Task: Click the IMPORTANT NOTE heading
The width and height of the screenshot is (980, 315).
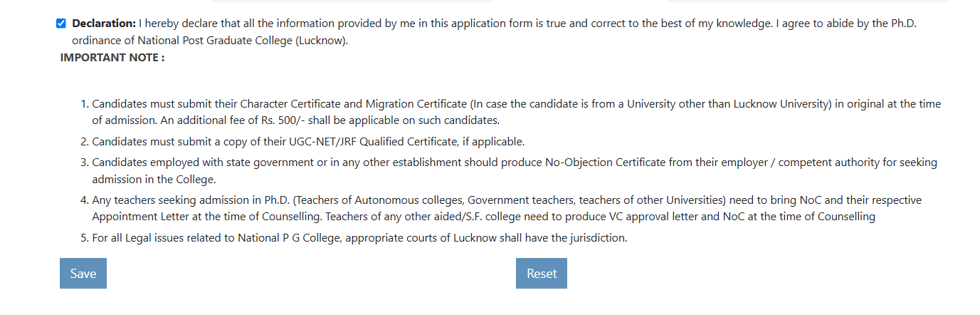Action: click(112, 57)
